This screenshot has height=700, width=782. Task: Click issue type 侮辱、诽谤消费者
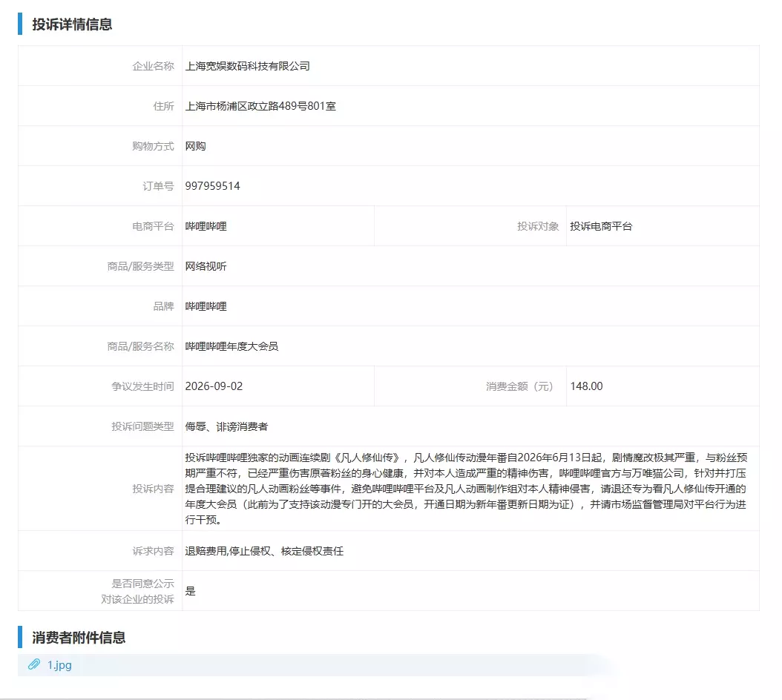click(x=226, y=426)
